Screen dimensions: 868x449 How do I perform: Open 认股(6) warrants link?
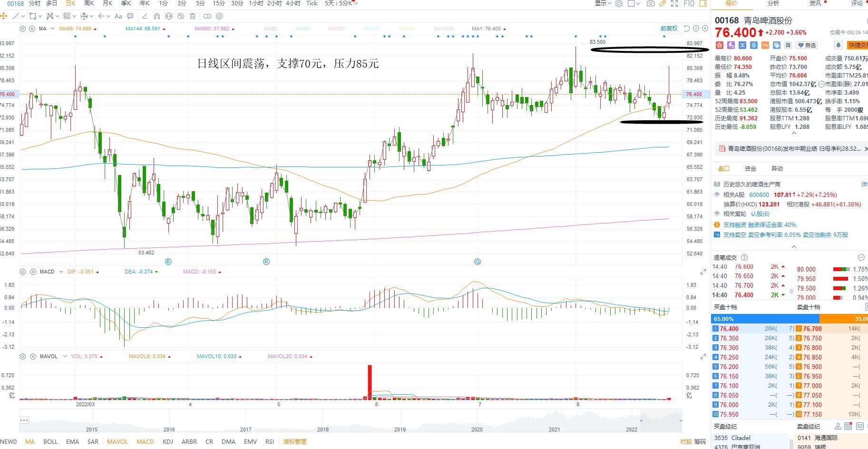click(760, 214)
